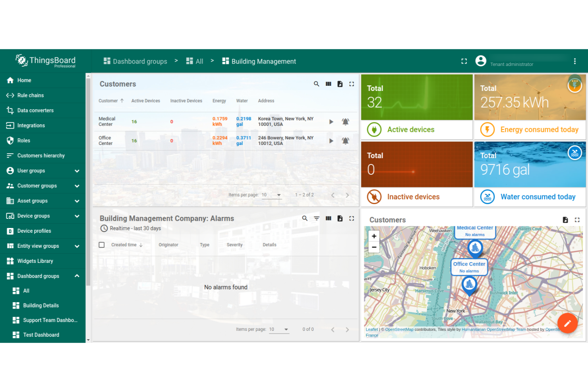Select Data converters in the sidebar
Screen dimensions: 588x392
coord(35,110)
